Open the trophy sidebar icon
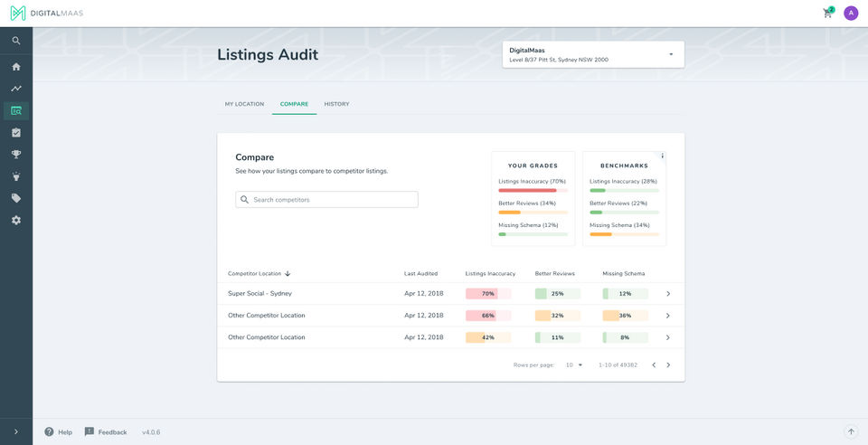868x445 pixels. point(16,155)
